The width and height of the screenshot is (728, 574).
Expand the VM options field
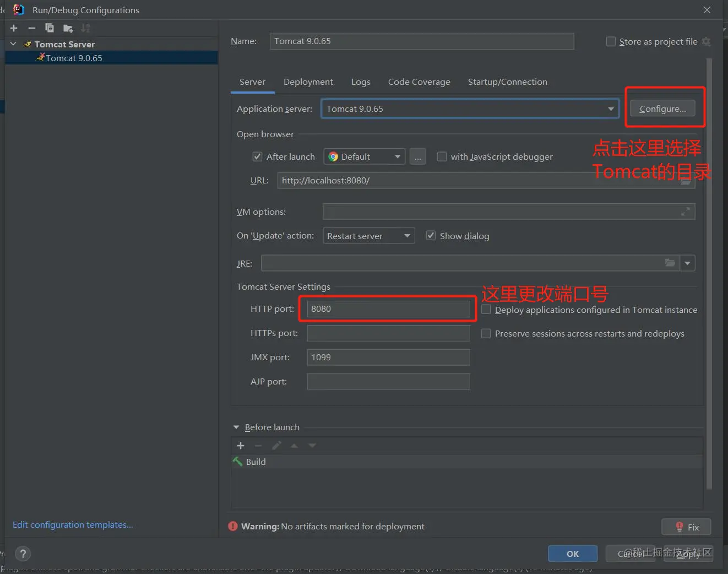pyautogui.click(x=686, y=212)
